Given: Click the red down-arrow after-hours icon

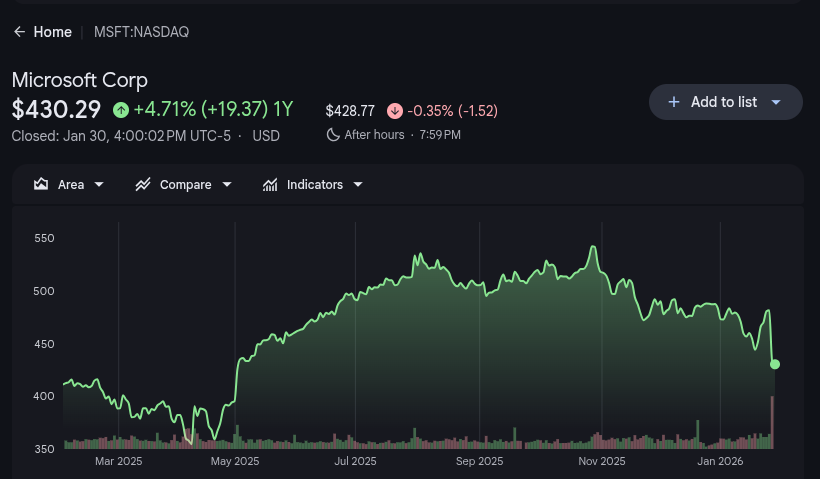Looking at the screenshot, I should (395, 111).
